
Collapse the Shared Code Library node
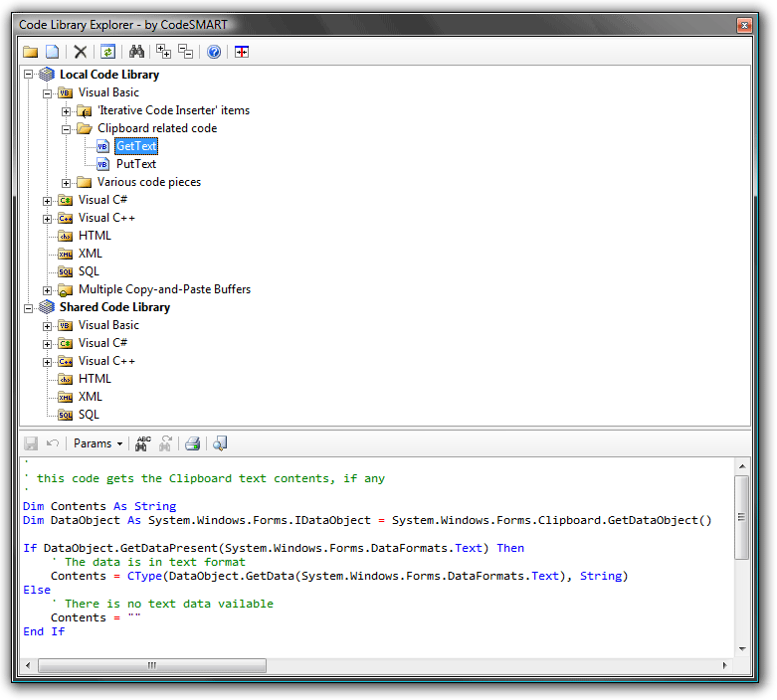[28, 308]
